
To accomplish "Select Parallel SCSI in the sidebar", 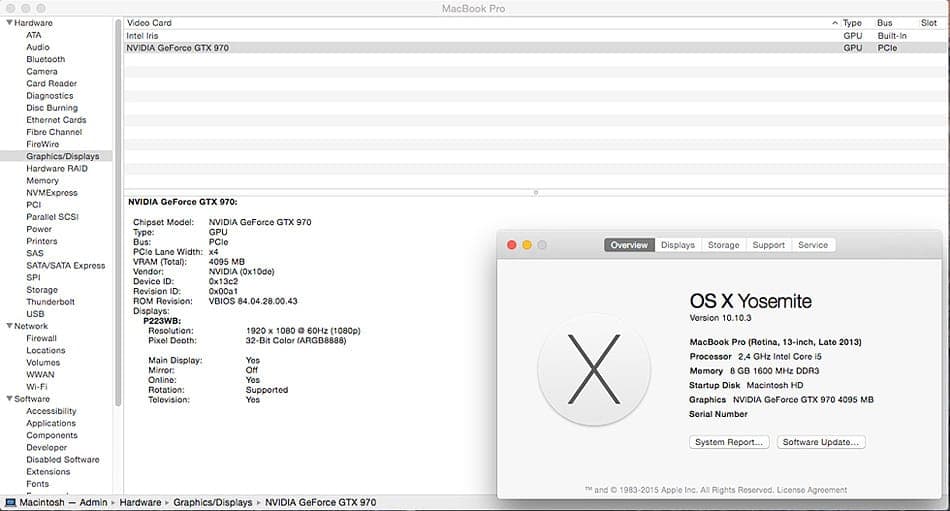I will coord(53,216).
